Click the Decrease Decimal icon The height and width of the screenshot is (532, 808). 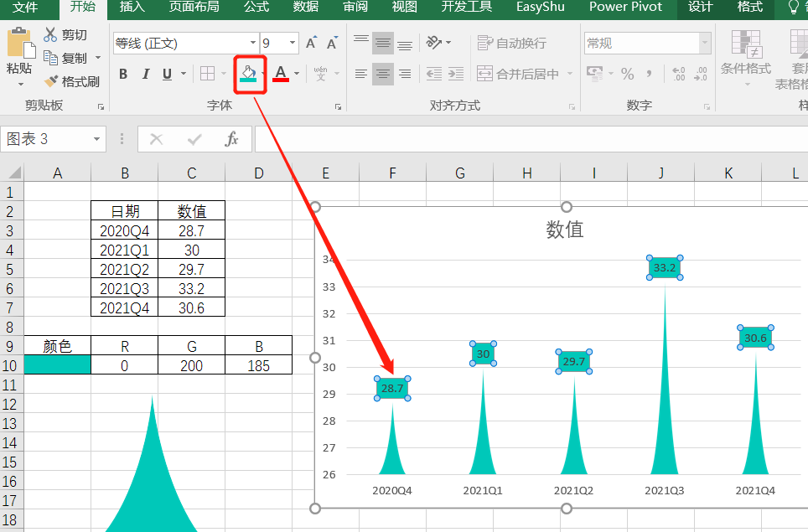click(701, 74)
